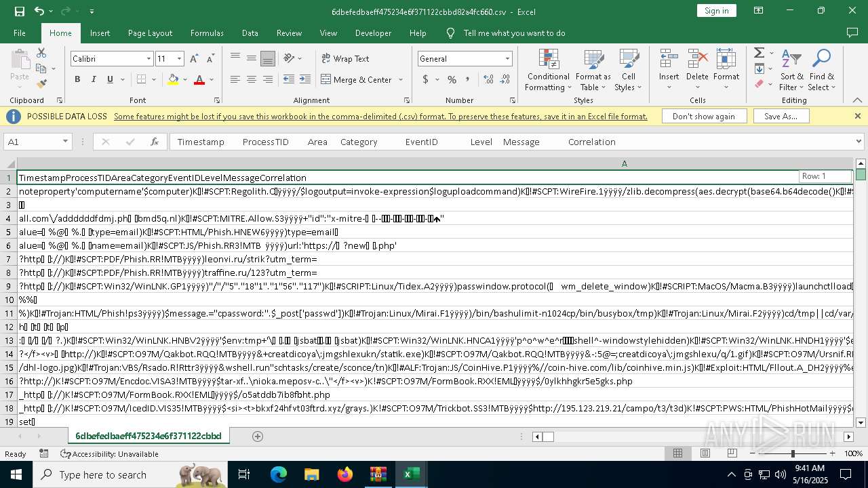Toggle Underline formatting
The width and height of the screenshot is (868, 488).
pos(110,79)
